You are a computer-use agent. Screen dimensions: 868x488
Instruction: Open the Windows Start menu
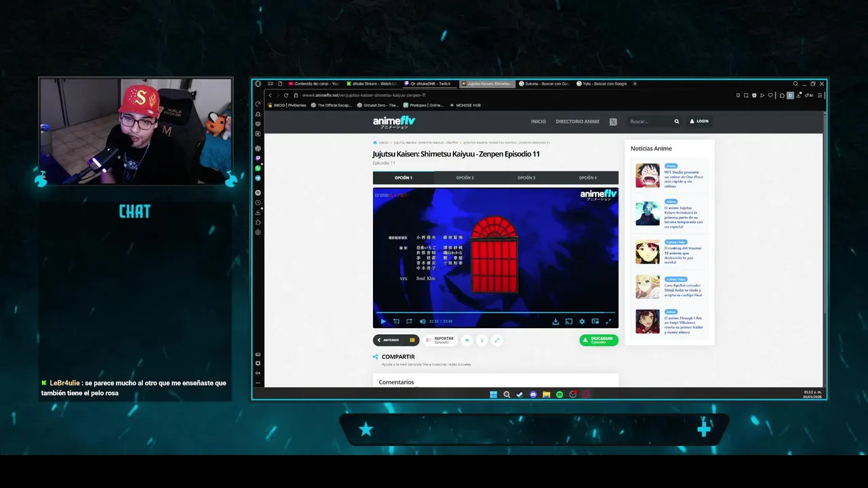[494, 394]
